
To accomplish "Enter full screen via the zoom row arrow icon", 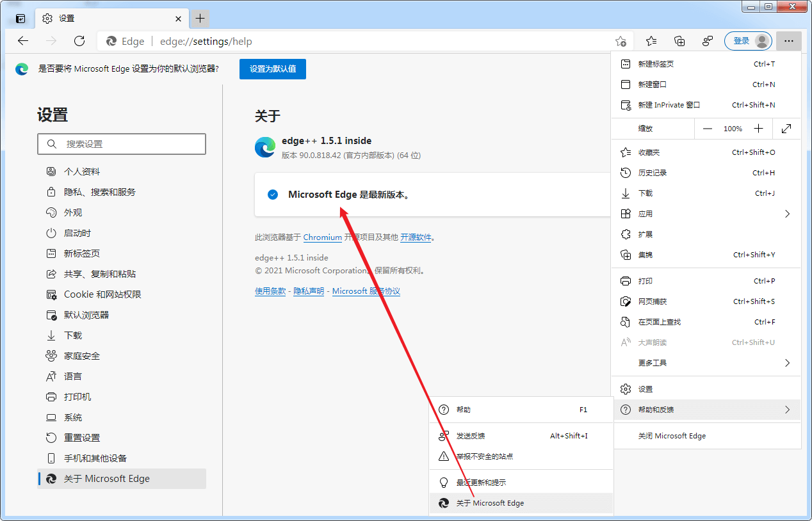I will [787, 129].
